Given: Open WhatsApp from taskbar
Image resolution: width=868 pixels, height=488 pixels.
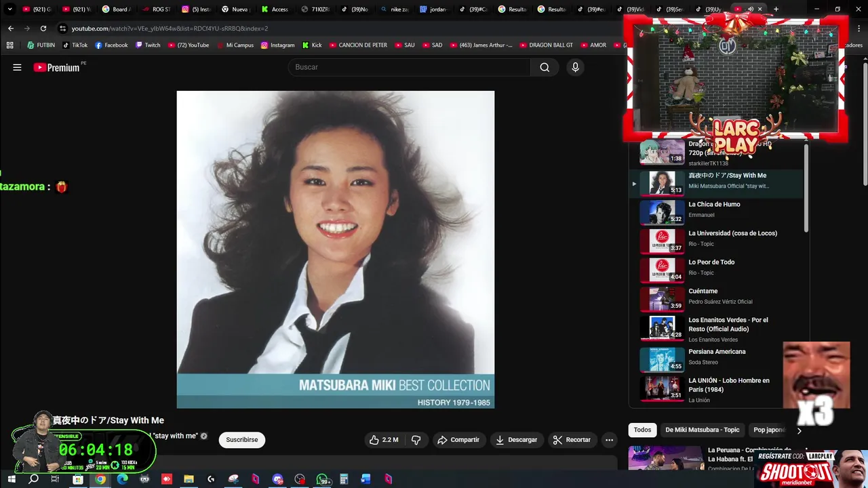Looking at the screenshot, I should [322, 479].
